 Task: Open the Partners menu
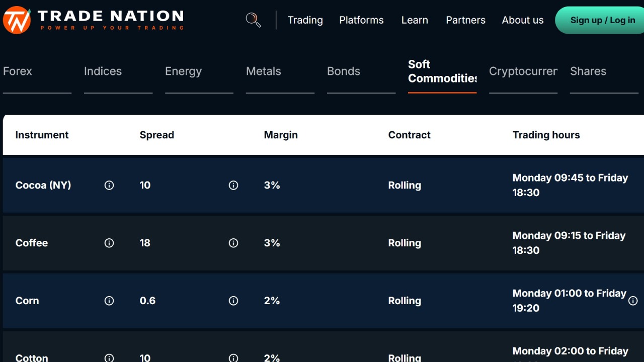(x=465, y=20)
